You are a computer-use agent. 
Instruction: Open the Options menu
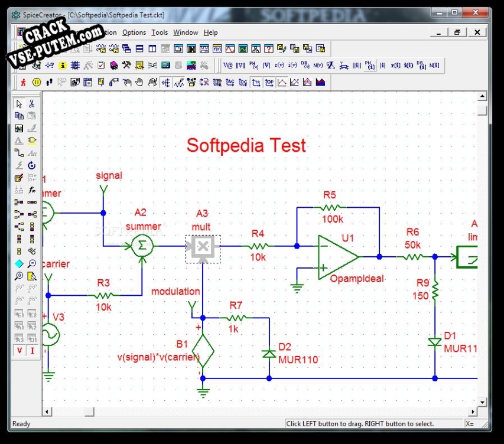134,32
